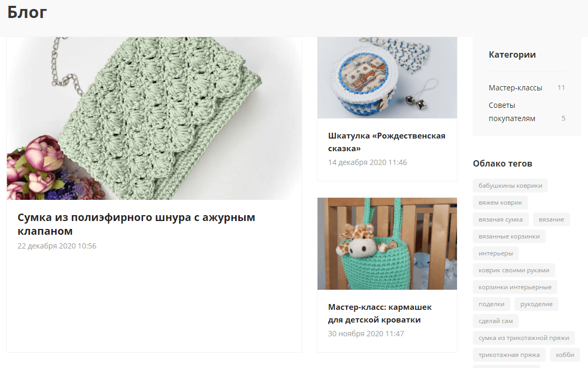Open the green crochet bag article image
This screenshot has height=368, width=588.
[x=154, y=118]
